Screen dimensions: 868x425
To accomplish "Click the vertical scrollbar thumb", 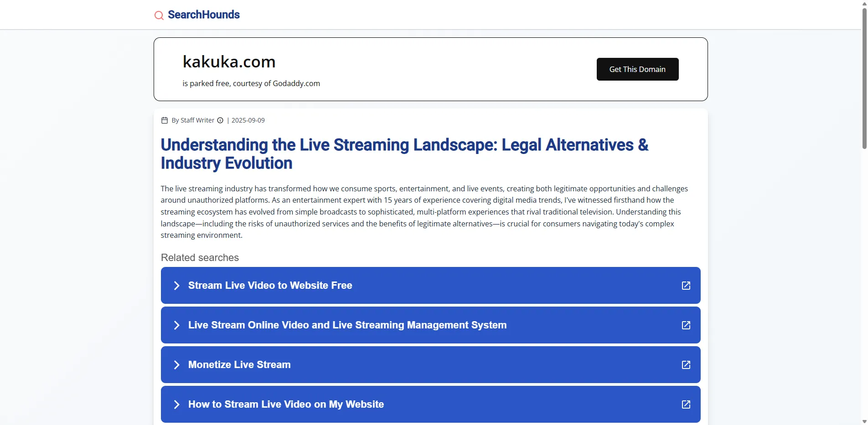I will (864, 77).
